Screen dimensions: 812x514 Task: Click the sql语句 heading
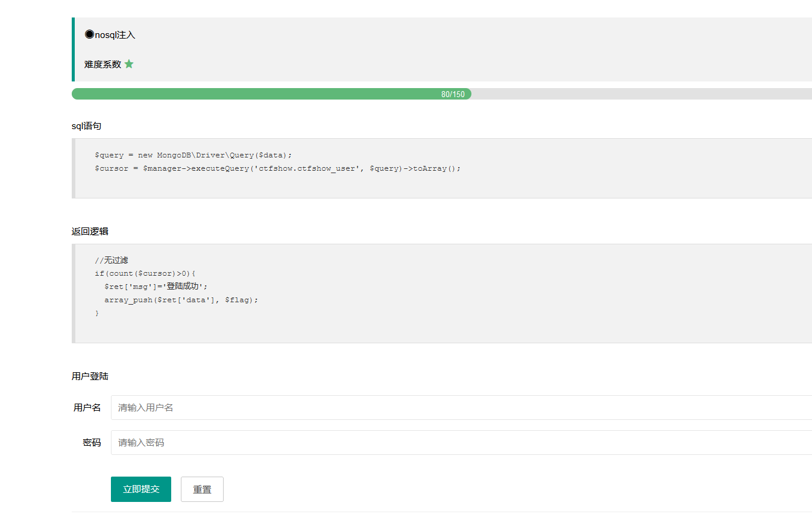87,126
